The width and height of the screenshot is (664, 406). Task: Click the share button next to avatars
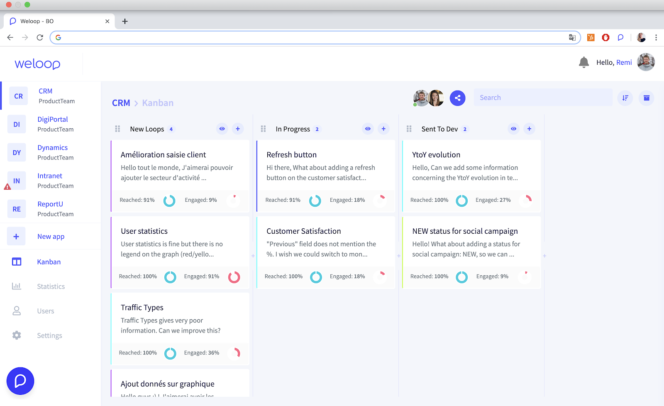click(x=457, y=98)
